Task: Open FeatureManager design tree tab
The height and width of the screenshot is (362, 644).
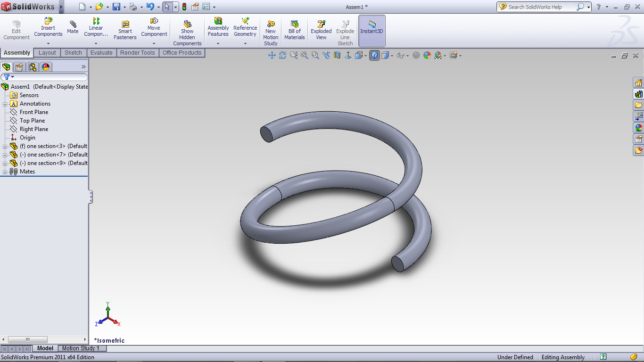Action: [6, 67]
